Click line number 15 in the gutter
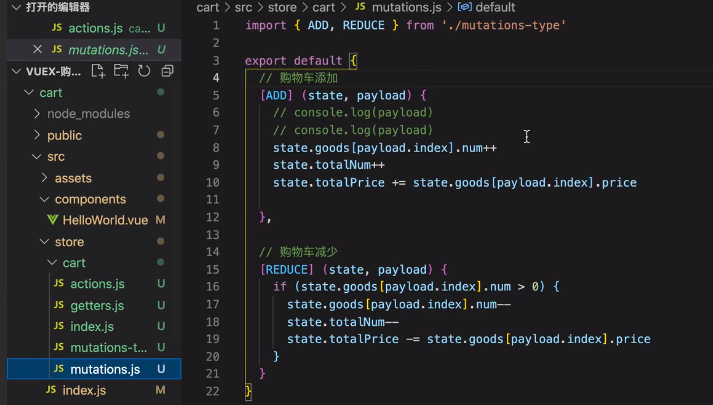This screenshot has width=713, height=405. click(x=212, y=270)
